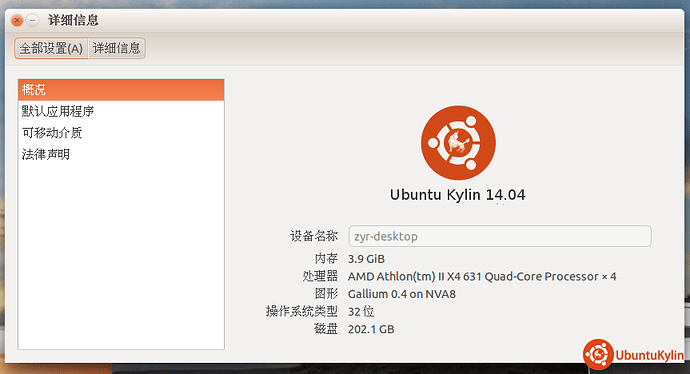The height and width of the screenshot is (374, 690).
Task: Close the 详细信息 window
Action: pyautogui.click(x=17, y=20)
